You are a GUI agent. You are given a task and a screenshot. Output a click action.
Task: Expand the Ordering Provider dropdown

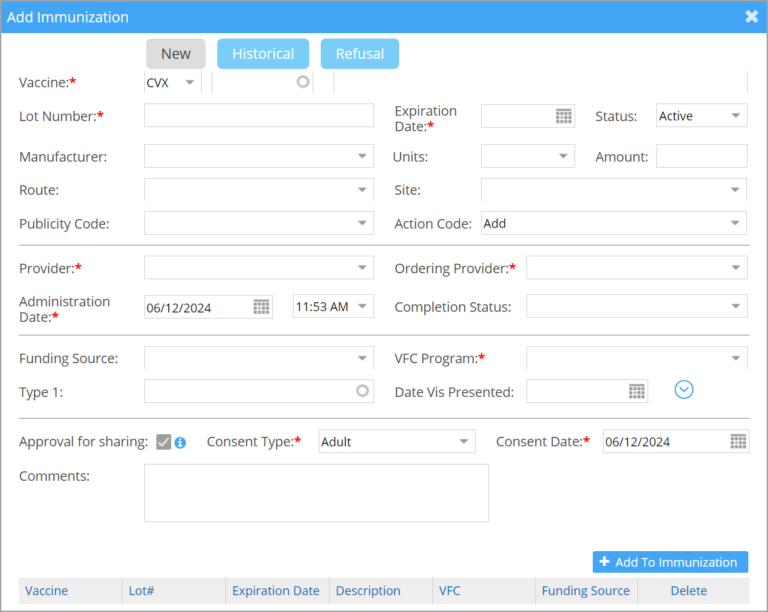click(637, 267)
